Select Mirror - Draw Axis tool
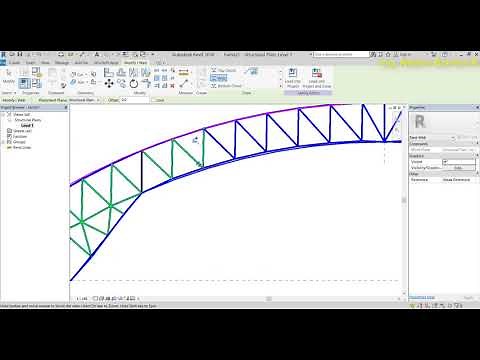This screenshot has height=360, width=480. (x=145, y=72)
